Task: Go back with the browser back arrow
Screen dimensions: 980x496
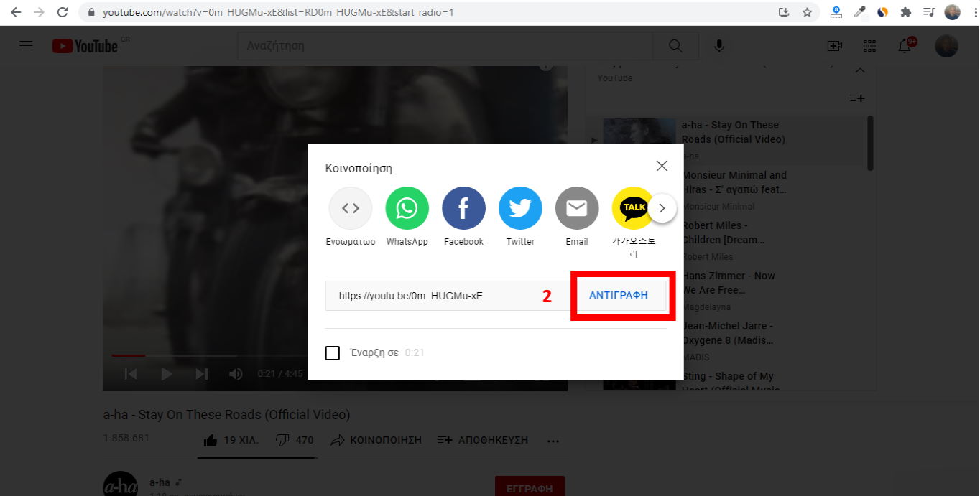Action: click(16, 12)
